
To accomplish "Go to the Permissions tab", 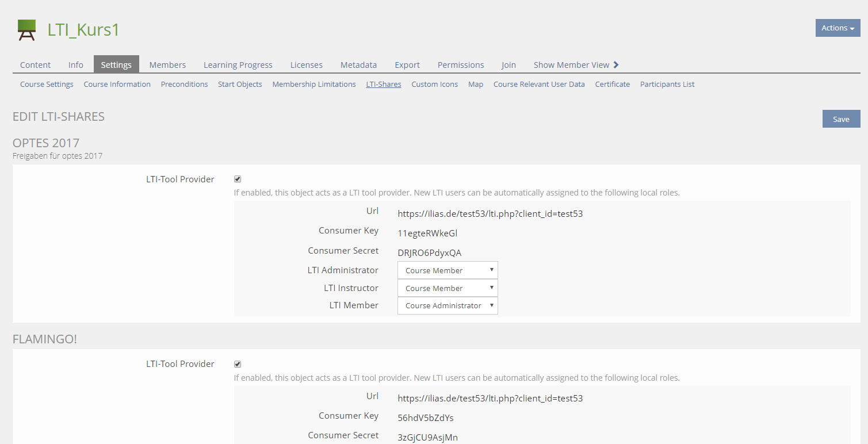I will [460, 65].
